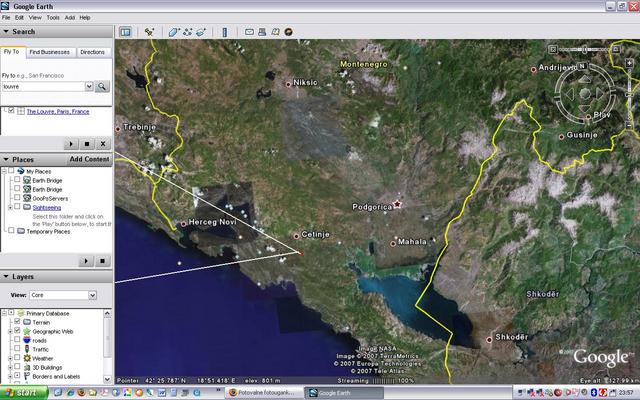Play the search results tour
Viewport: 640px width, 400px height.
[x=71, y=144]
